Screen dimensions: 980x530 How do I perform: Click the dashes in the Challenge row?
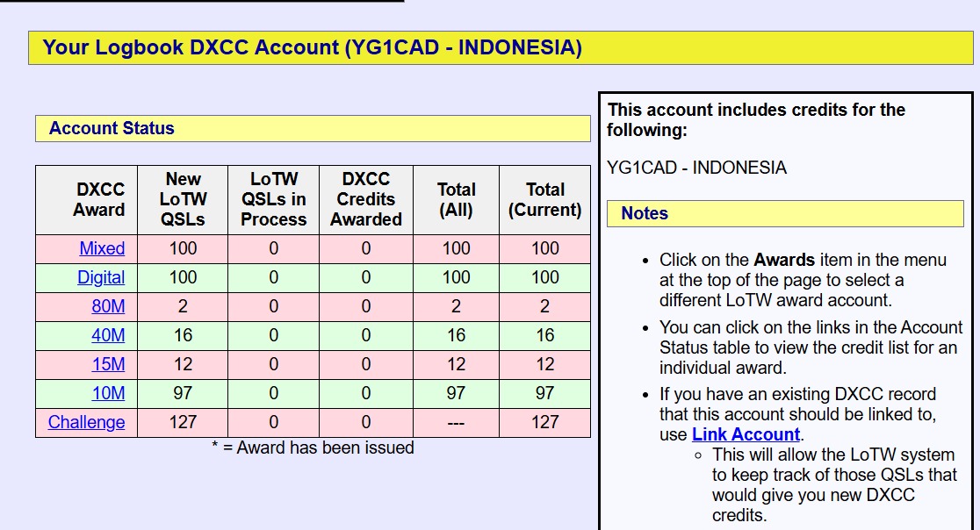click(x=456, y=422)
